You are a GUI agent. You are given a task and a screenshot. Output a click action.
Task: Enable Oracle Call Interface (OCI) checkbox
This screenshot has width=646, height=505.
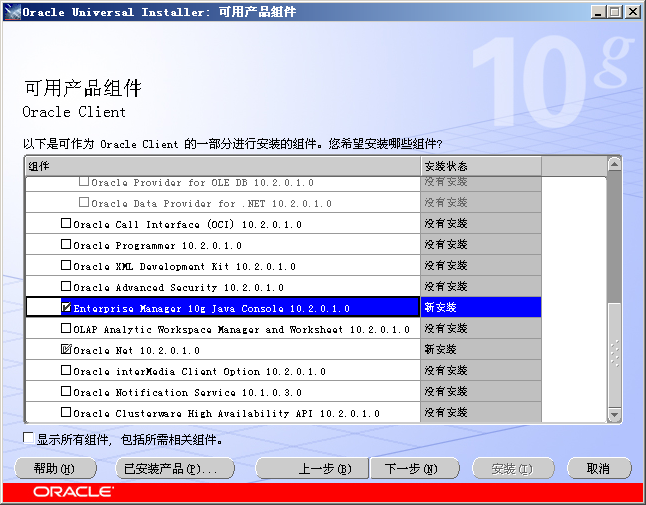pyautogui.click(x=66, y=223)
